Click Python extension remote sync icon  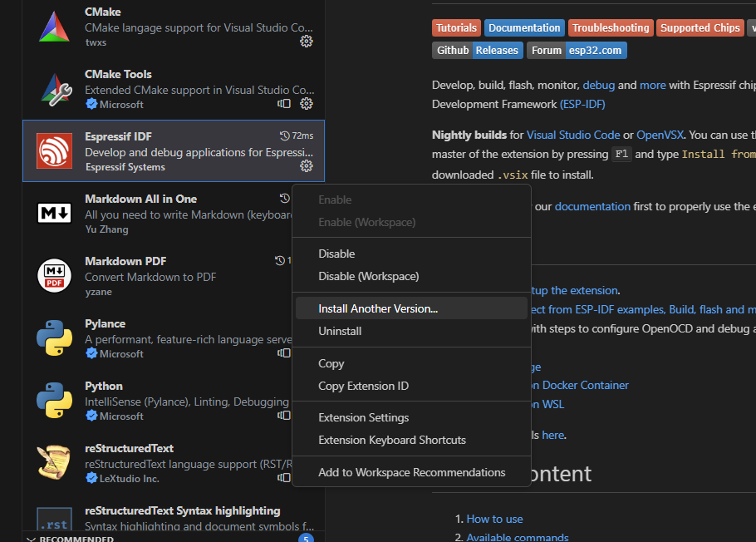(x=284, y=416)
